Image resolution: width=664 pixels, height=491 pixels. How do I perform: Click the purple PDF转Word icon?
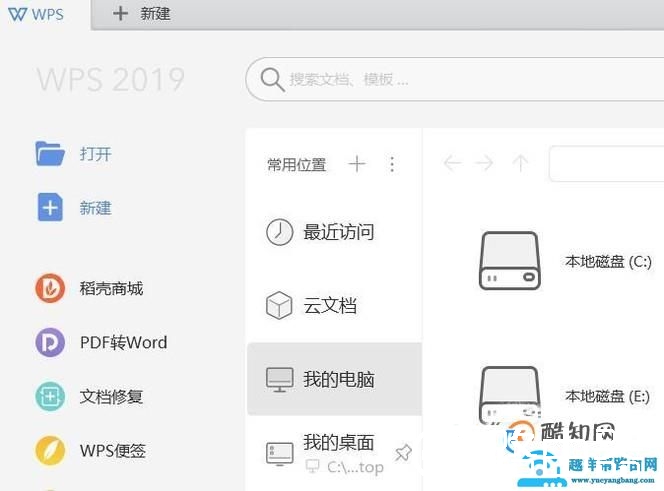click(50, 342)
